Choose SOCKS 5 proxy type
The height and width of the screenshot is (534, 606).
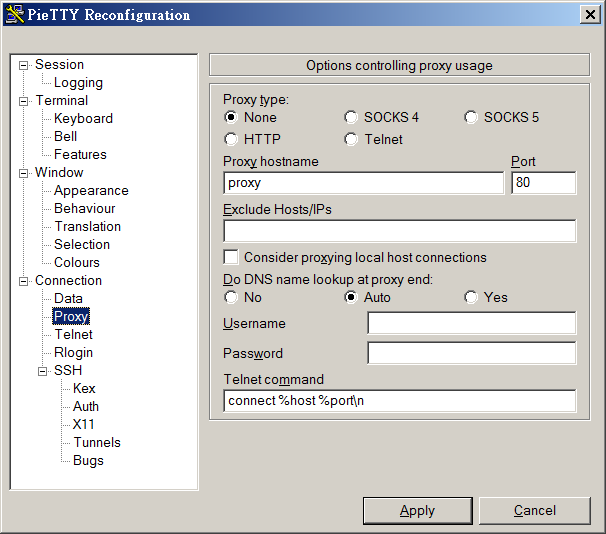(x=471, y=118)
